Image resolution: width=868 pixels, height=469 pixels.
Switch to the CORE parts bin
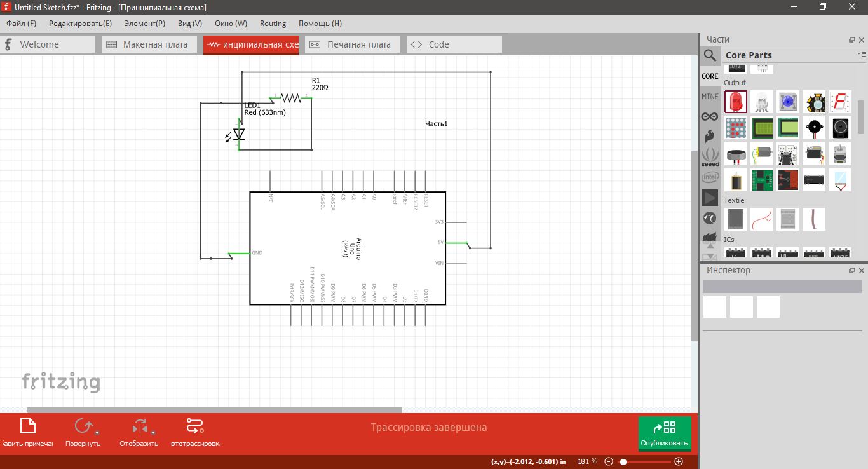[710, 76]
